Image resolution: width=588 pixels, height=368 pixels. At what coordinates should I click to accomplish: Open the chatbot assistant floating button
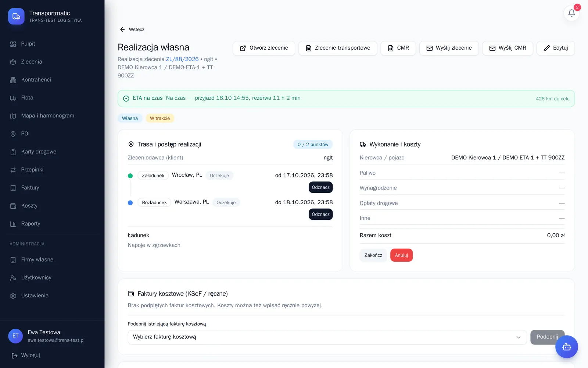566,347
